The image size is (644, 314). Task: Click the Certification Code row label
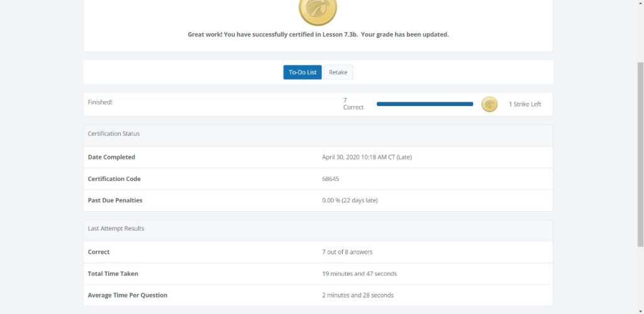tap(114, 179)
